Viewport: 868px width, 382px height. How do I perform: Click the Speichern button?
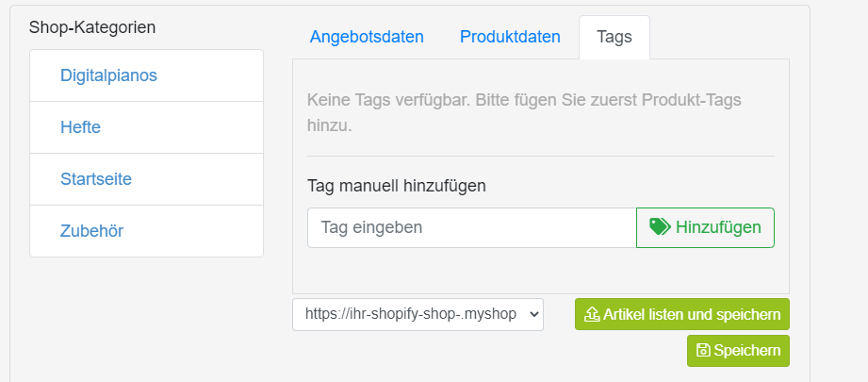738,351
